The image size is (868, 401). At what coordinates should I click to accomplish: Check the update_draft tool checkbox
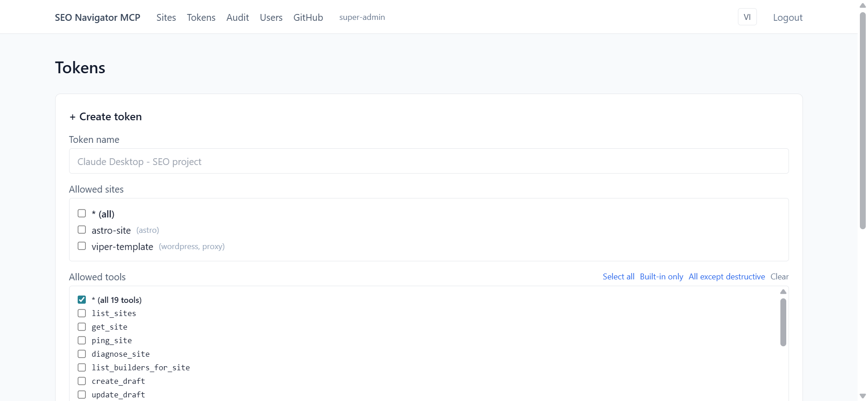[x=82, y=395]
